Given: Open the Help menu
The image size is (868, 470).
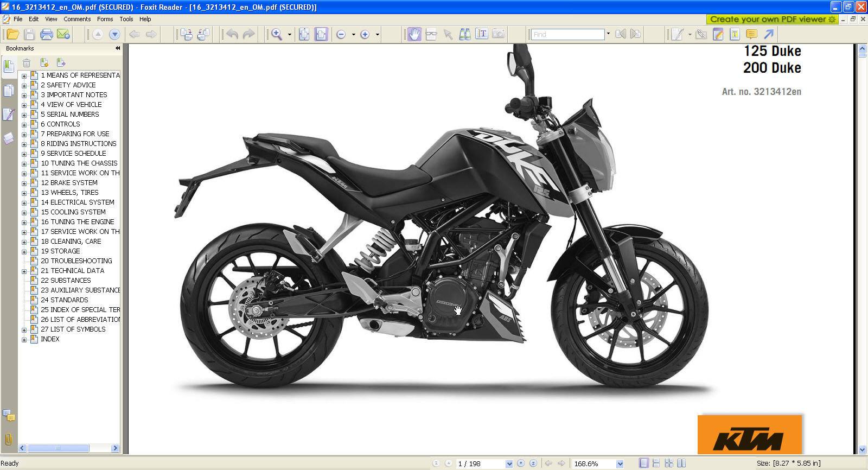Looking at the screenshot, I should 145,19.
